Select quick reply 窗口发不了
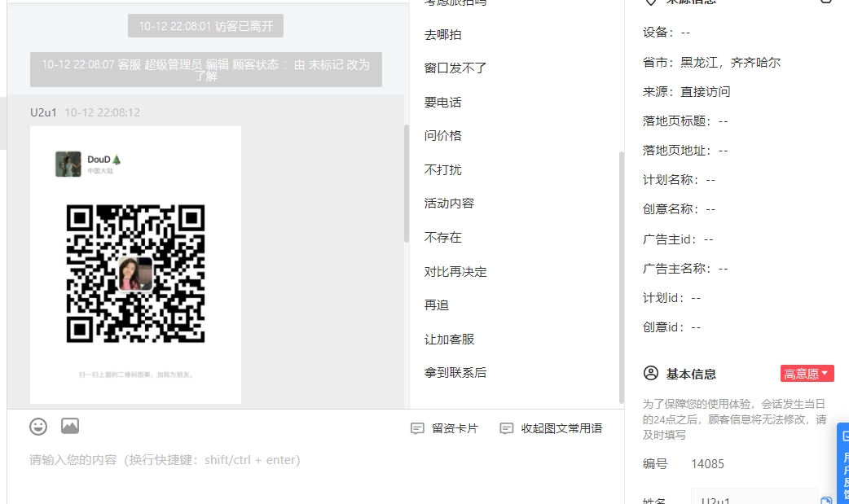The height and width of the screenshot is (504, 849). (x=455, y=68)
